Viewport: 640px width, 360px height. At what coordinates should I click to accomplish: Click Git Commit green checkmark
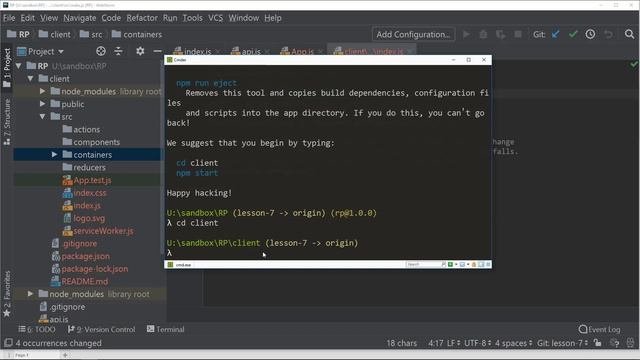573,34
